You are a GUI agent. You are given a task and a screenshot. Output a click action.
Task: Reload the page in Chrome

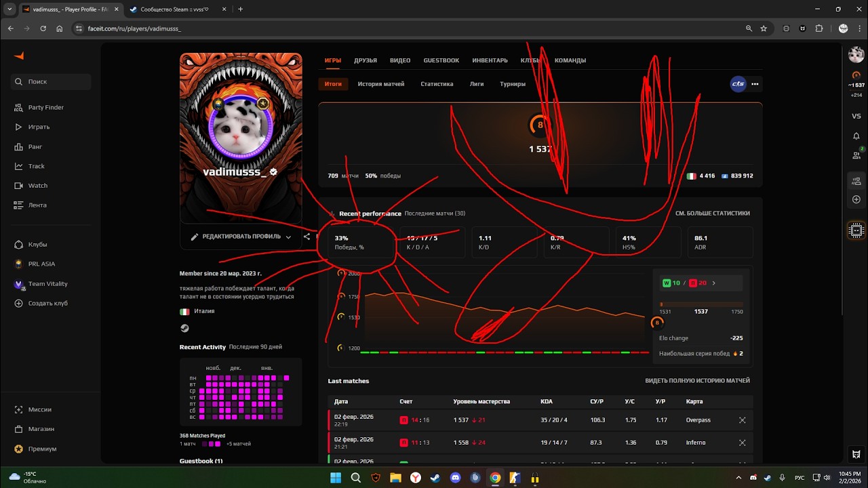point(43,28)
